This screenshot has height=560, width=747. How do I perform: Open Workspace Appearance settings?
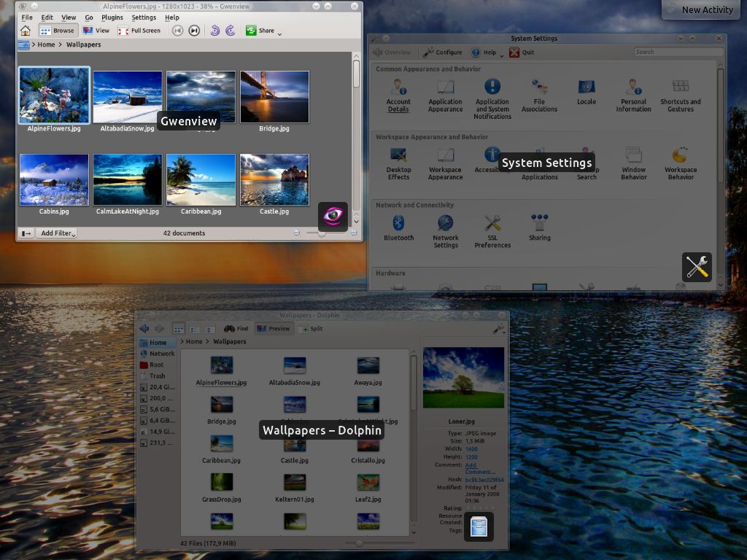coord(446,163)
